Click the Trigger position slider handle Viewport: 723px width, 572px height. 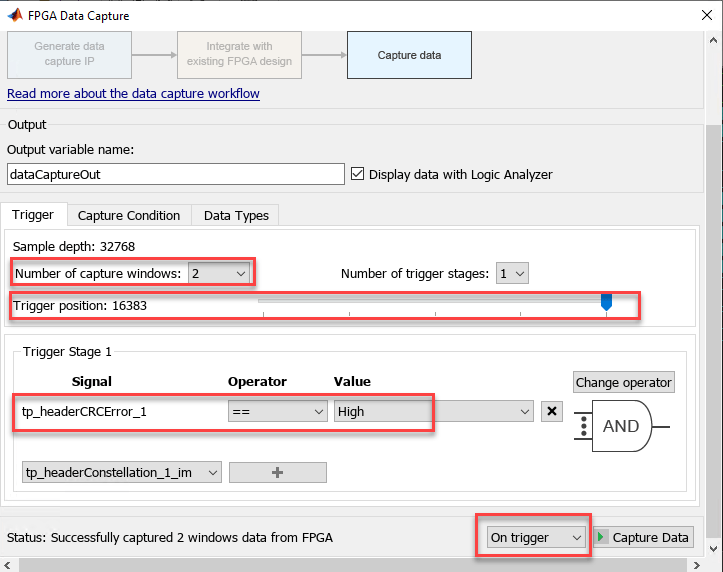(606, 302)
